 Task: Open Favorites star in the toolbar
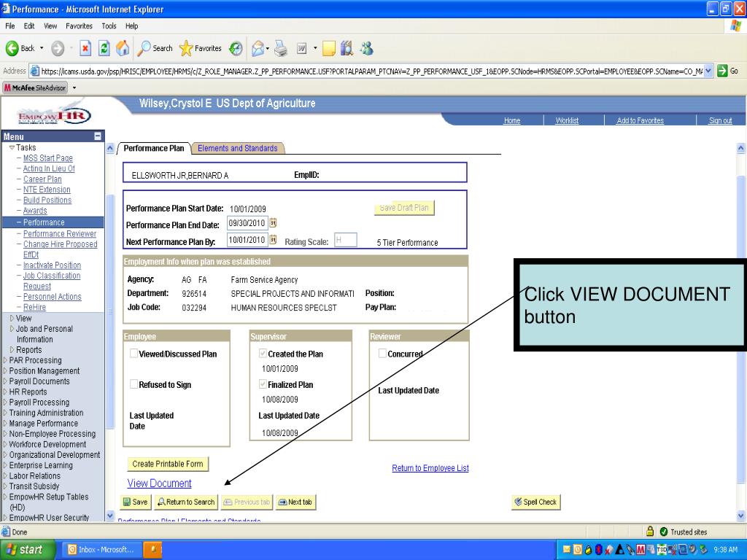tap(201, 48)
